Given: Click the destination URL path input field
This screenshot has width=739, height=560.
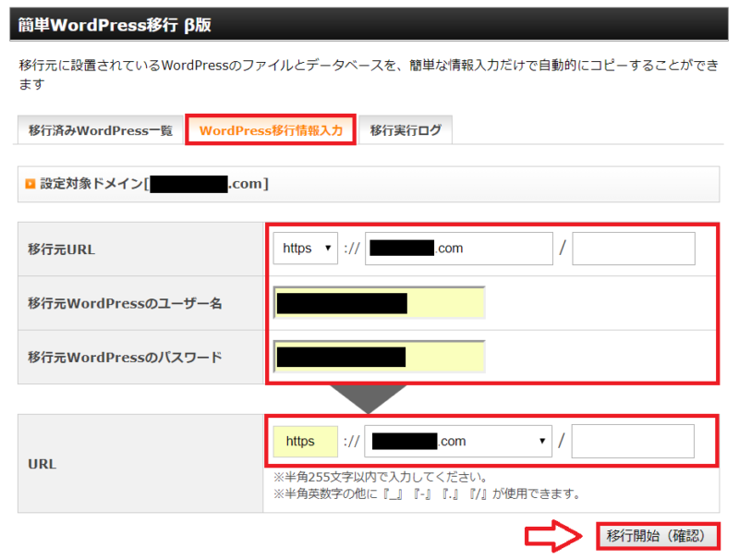Looking at the screenshot, I should pos(633,441).
